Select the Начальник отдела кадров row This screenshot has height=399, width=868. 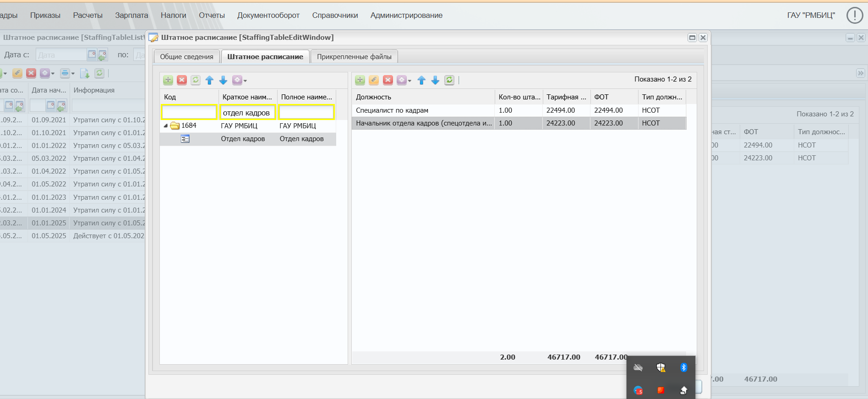[x=519, y=123]
